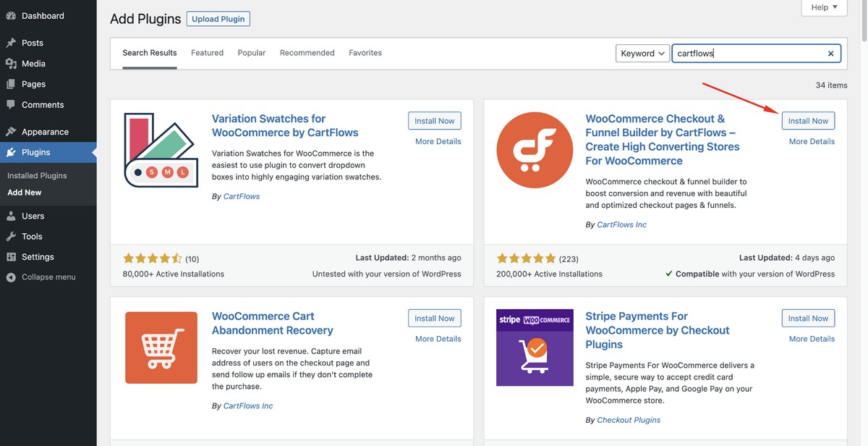The width and height of the screenshot is (868, 446).
Task: View More Details for Funnel Builder
Action: tap(812, 141)
